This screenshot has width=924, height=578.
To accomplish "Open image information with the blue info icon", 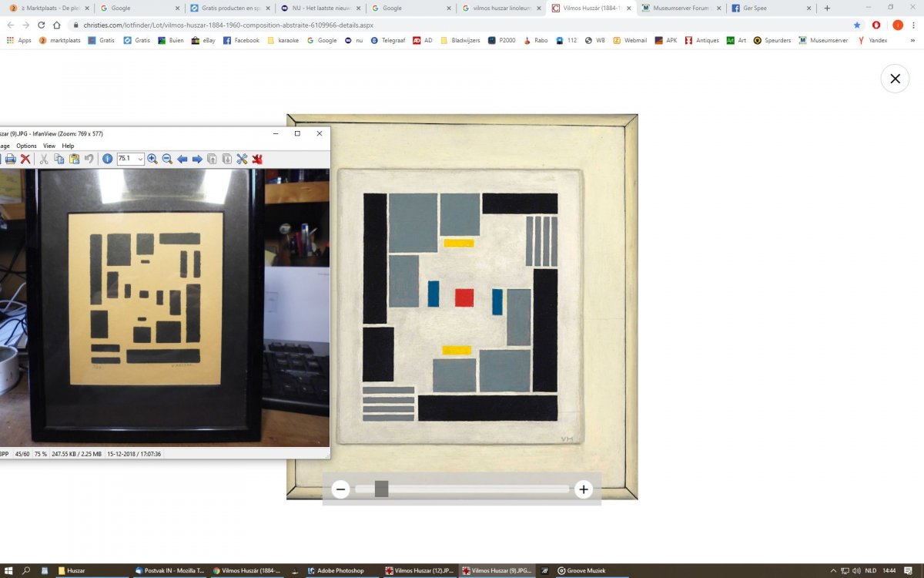I will tap(107, 159).
